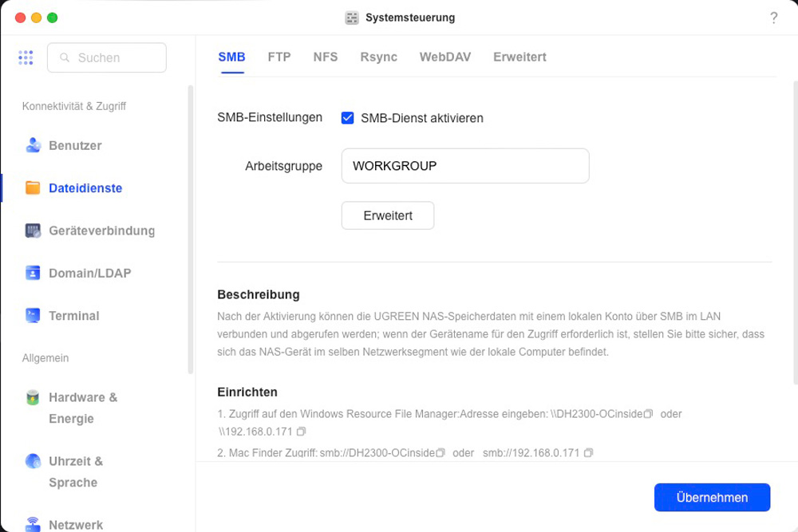Viewport: 798px width, 532px height.
Task: Disable the SMB-Dienst aktivieren checkbox
Action: pyautogui.click(x=347, y=118)
